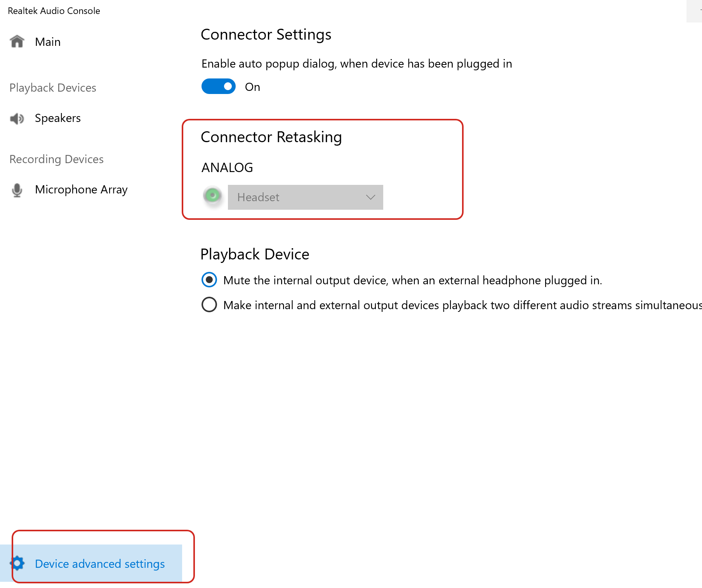Click the chevron arrow on Headset combo box

pos(370,197)
